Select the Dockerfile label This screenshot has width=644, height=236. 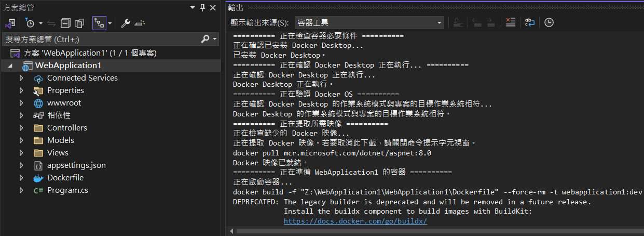[65, 178]
